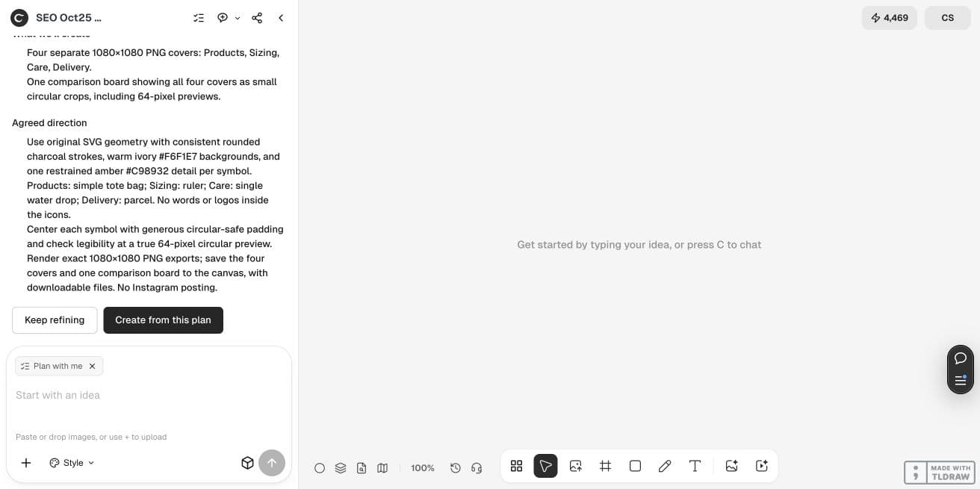Open the CS account avatar

pyautogui.click(x=948, y=18)
